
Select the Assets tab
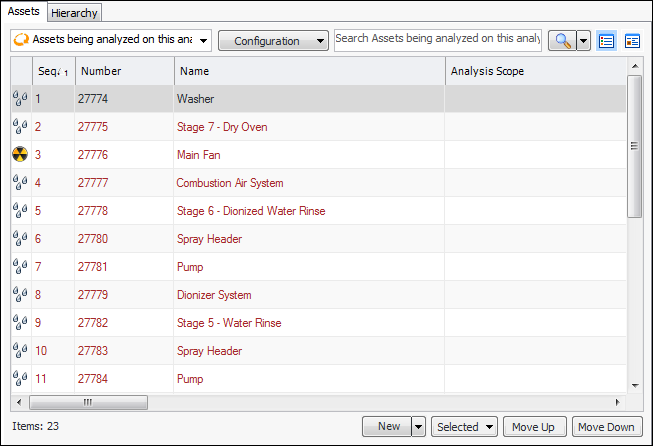pos(23,11)
